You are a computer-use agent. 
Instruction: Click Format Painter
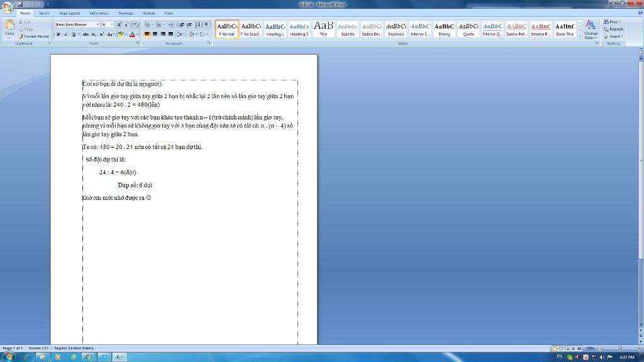click(x=34, y=36)
